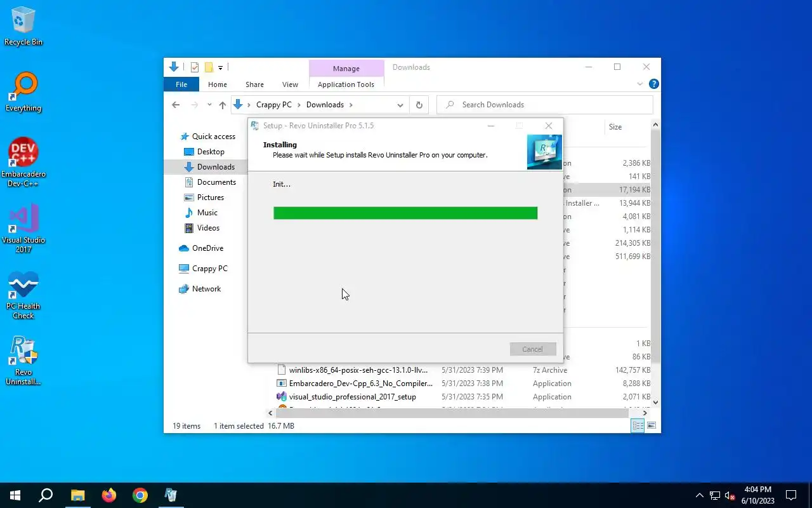Select the winlibs-x86_64-posix-seh-gcc archive file

click(358, 370)
